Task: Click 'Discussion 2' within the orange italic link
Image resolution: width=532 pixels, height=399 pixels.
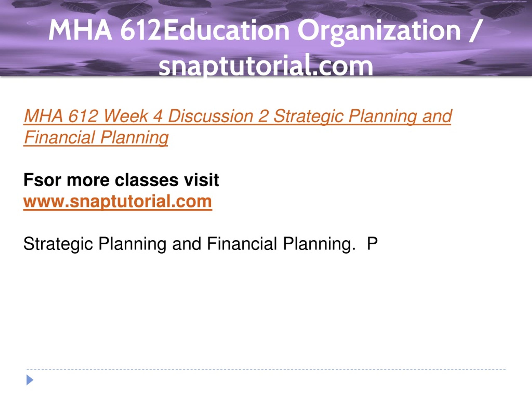Action: (x=218, y=116)
